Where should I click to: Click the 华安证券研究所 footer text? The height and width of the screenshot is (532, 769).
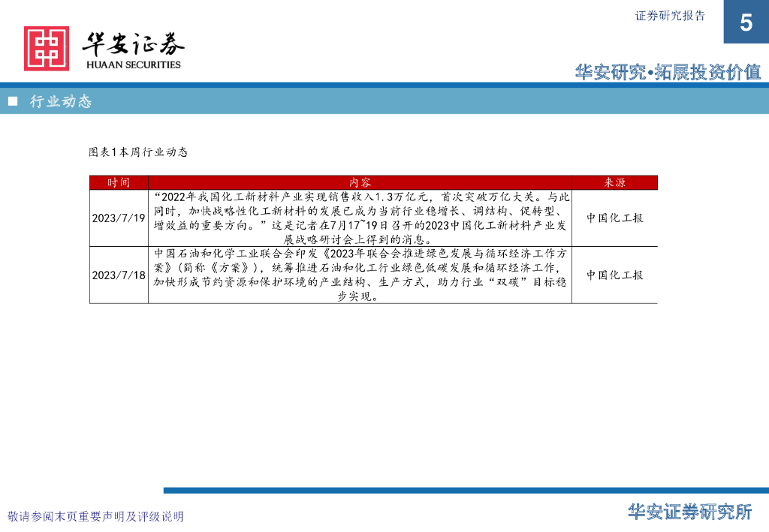pyautogui.click(x=690, y=512)
